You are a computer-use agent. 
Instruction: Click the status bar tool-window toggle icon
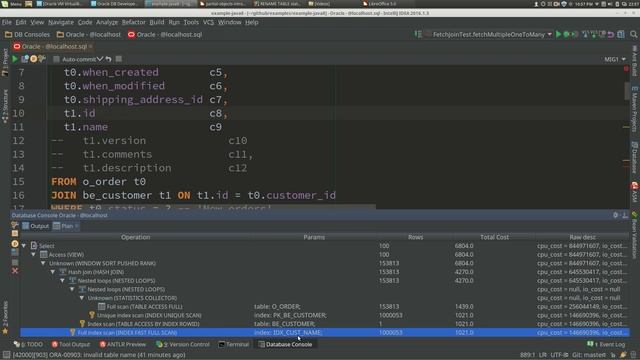click(x=6, y=355)
